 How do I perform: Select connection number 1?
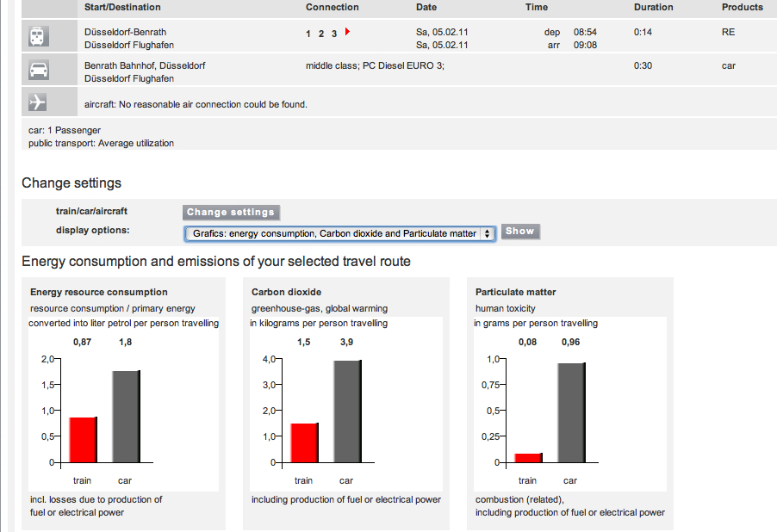point(308,34)
